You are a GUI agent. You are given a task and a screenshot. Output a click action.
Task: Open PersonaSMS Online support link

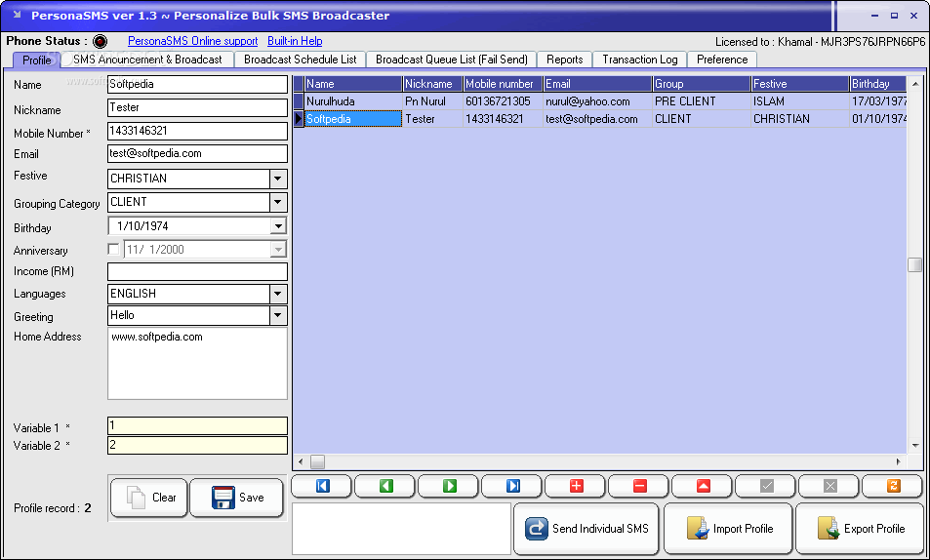tap(193, 41)
